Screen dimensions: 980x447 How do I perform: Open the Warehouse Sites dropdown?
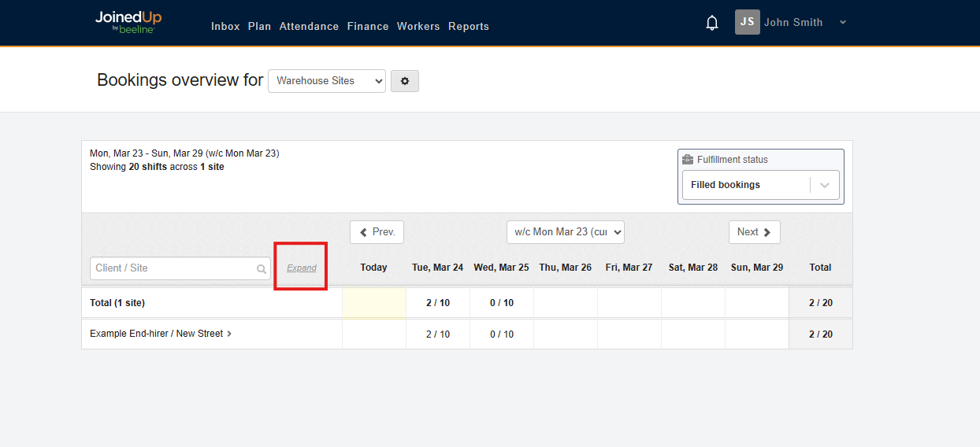[327, 81]
